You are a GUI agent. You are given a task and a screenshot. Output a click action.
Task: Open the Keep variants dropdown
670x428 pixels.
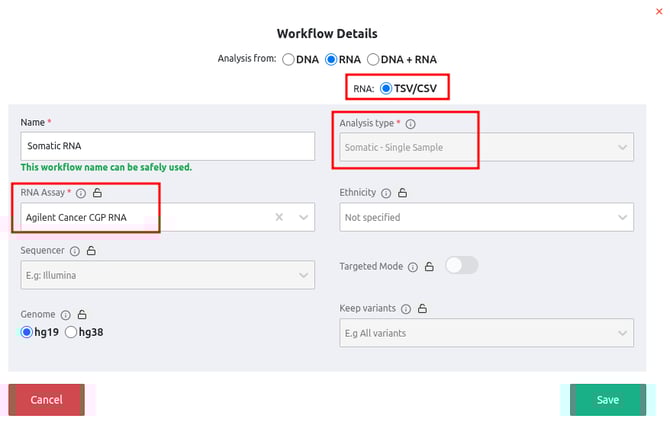coord(486,332)
